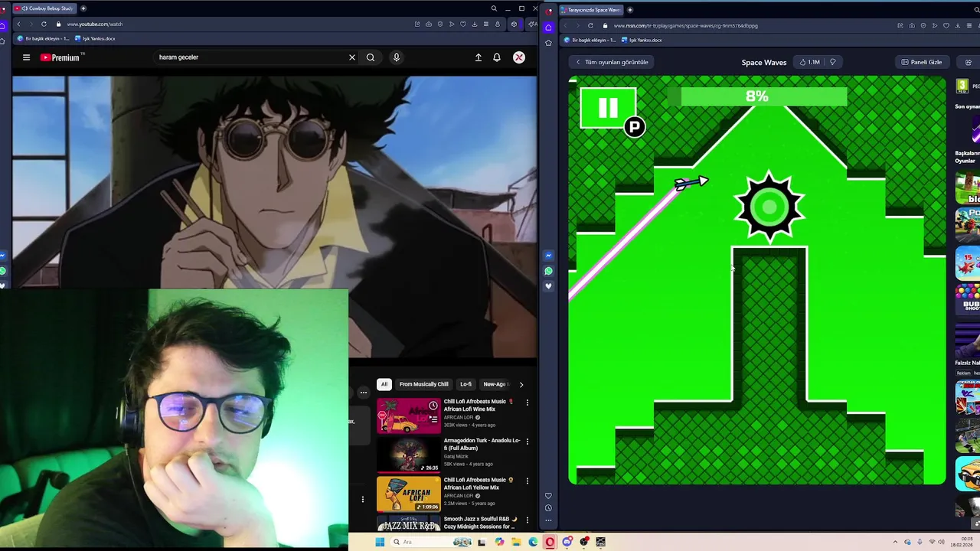Select the 'New-Age' filter chip
980x551 pixels.
(495, 384)
